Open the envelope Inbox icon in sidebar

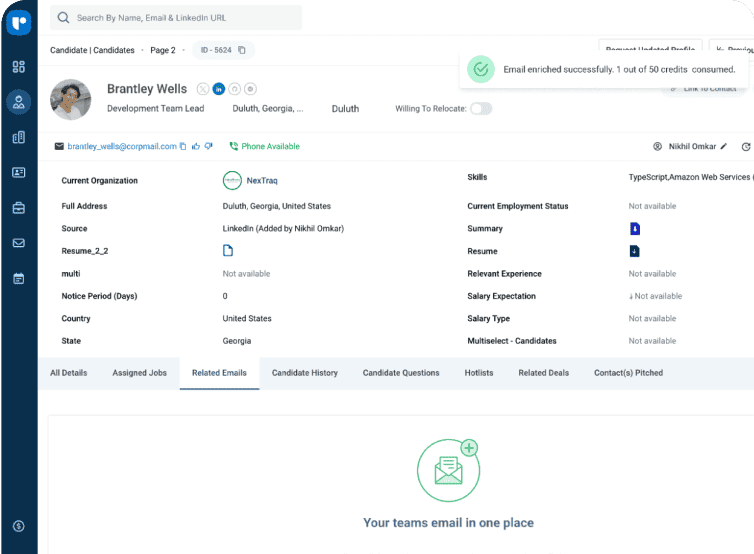[18, 243]
